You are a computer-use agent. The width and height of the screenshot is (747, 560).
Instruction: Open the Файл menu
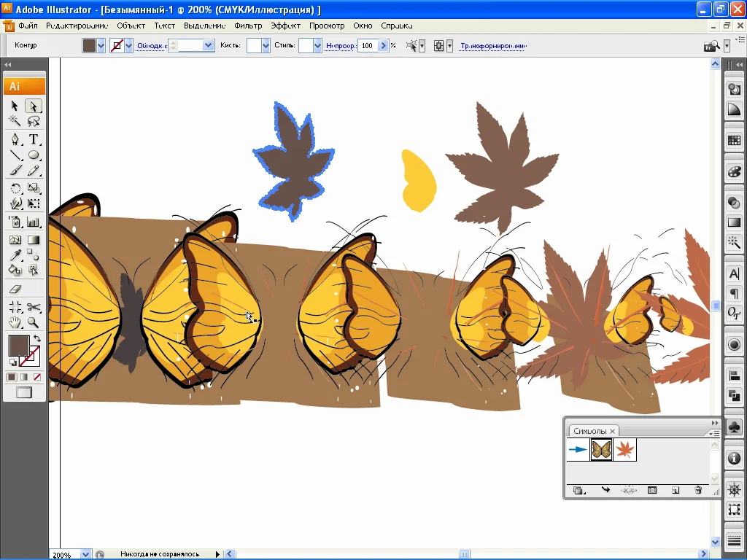(28, 26)
